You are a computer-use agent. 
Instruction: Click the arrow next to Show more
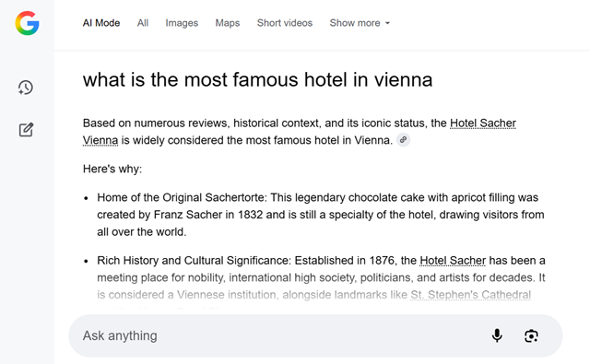[x=387, y=23]
